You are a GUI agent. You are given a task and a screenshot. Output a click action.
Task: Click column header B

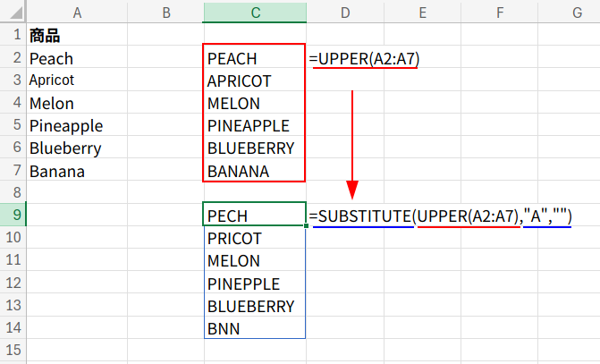pos(165,13)
